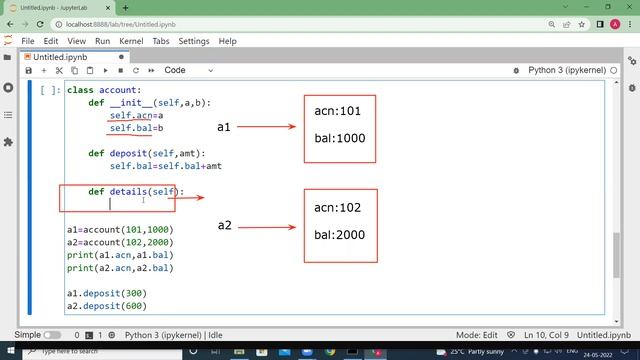The height and width of the screenshot is (360, 640).
Task: Click the notebook trust shield icon
Action: (511, 335)
